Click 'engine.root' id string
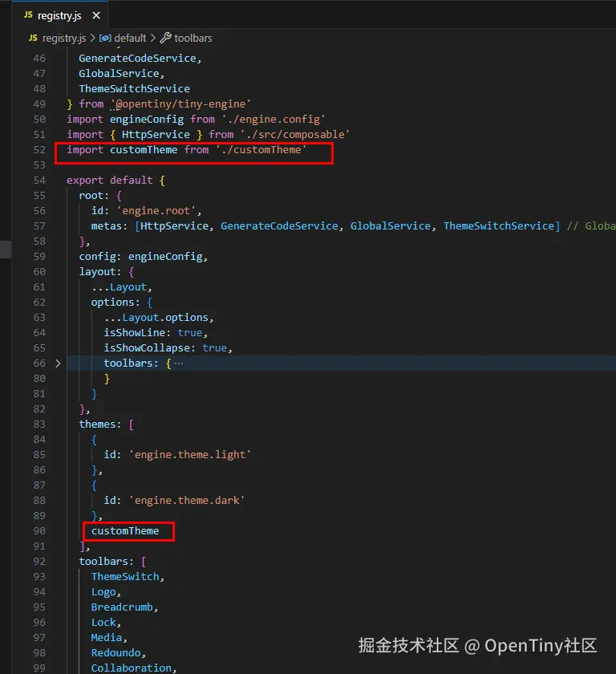 (x=156, y=210)
